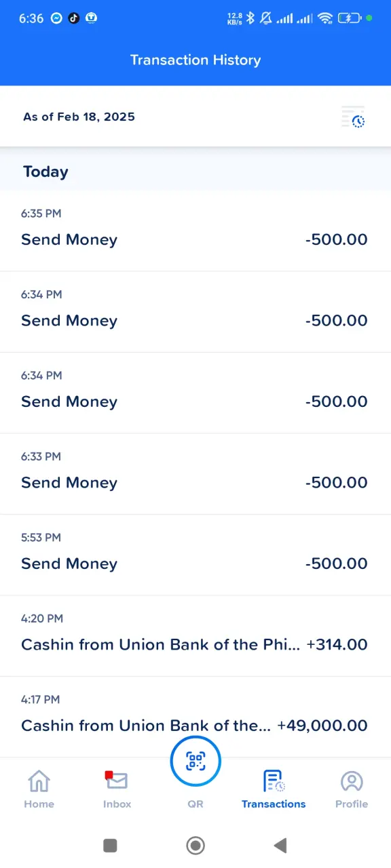Open the 6:33 PM Send Money transaction
The width and height of the screenshot is (391, 868).
tap(195, 474)
